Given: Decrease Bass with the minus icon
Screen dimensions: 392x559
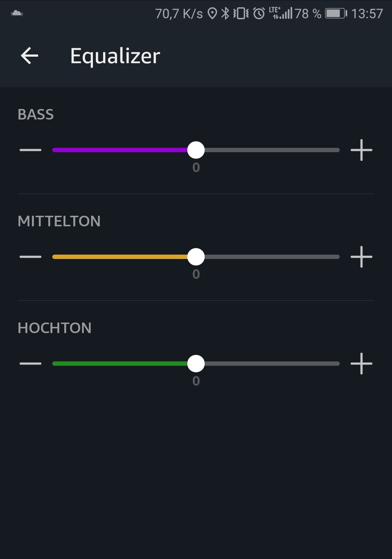Looking at the screenshot, I should pyautogui.click(x=30, y=150).
